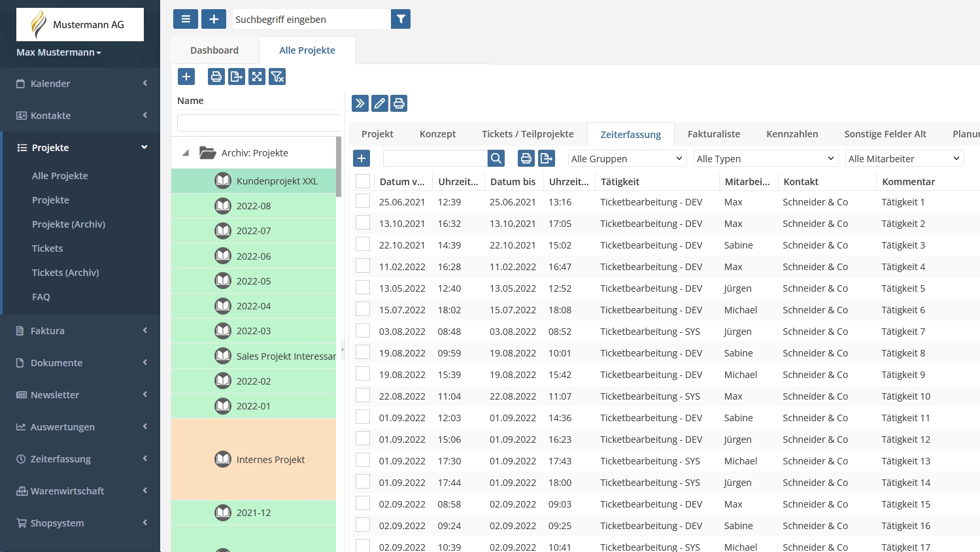This screenshot has width=980, height=552.
Task: Click the book icon of project 2022-05
Action: pyautogui.click(x=223, y=281)
